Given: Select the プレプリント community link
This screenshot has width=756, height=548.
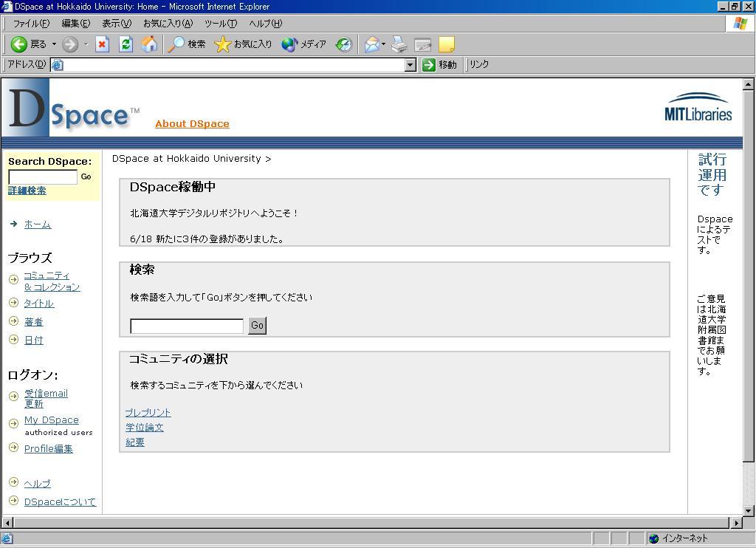Looking at the screenshot, I should pos(148,412).
